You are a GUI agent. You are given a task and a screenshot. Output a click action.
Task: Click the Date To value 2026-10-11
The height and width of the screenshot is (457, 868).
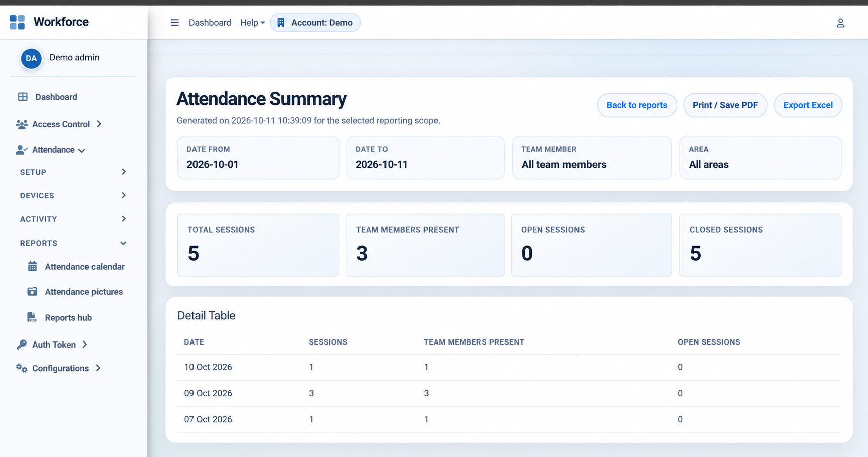(x=382, y=165)
